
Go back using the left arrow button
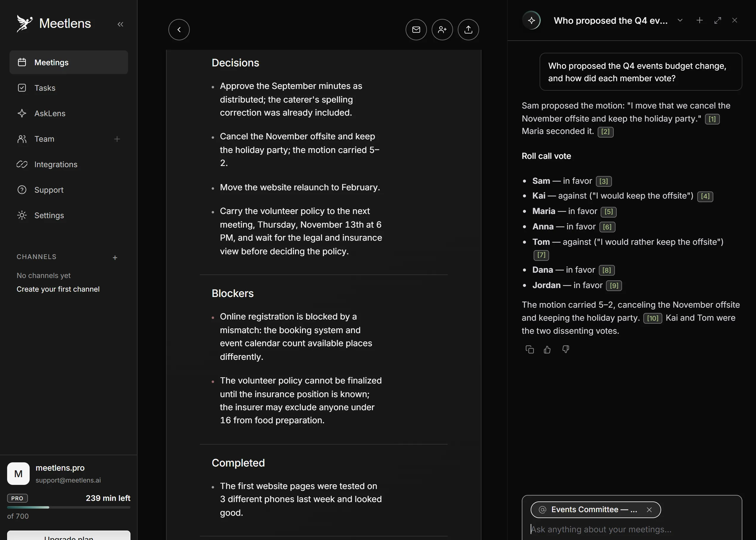click(179, 30)
